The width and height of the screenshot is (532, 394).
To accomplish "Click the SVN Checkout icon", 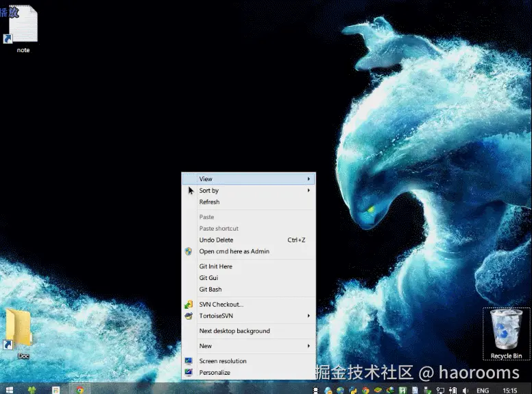I will 189,304.
